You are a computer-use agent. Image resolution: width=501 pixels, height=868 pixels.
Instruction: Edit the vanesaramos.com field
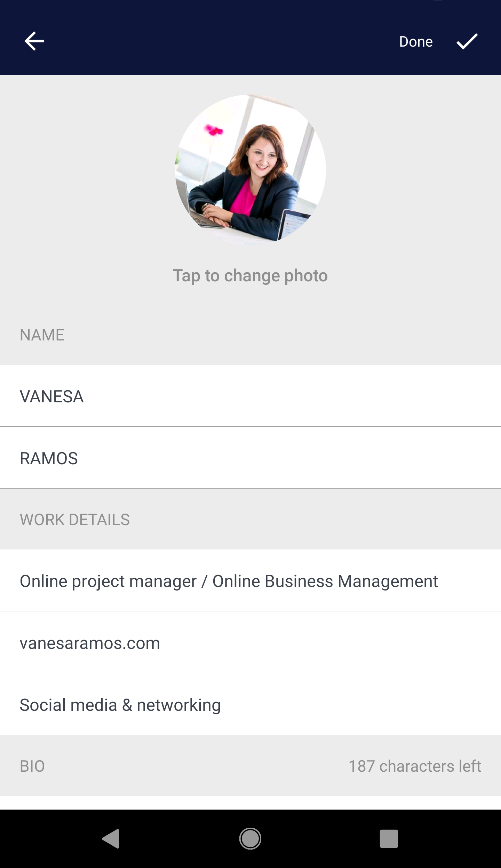[250, 643]
